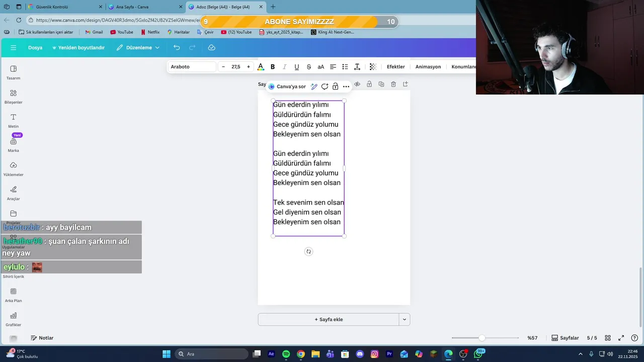Open the help question mark

(634, 338)
